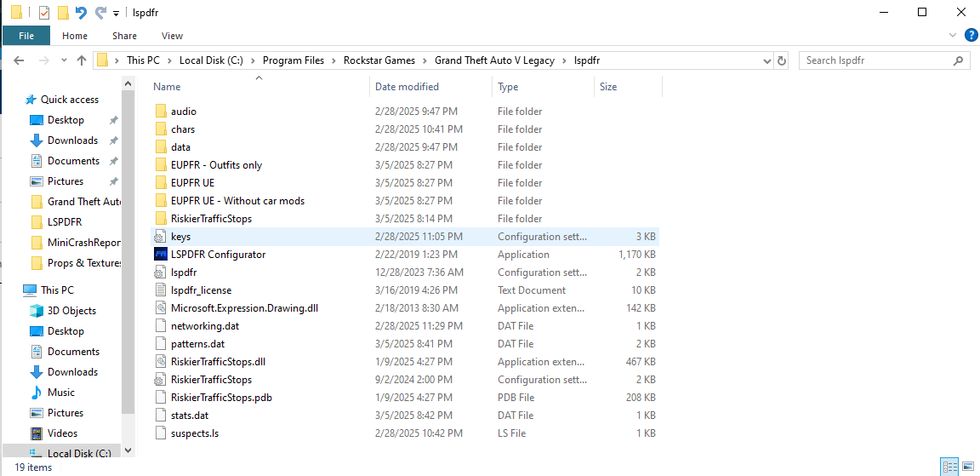The width and height of the screenshot is (980, 476).
Task: Switch to Large icons view in status bar
Action: coord(967,467)
